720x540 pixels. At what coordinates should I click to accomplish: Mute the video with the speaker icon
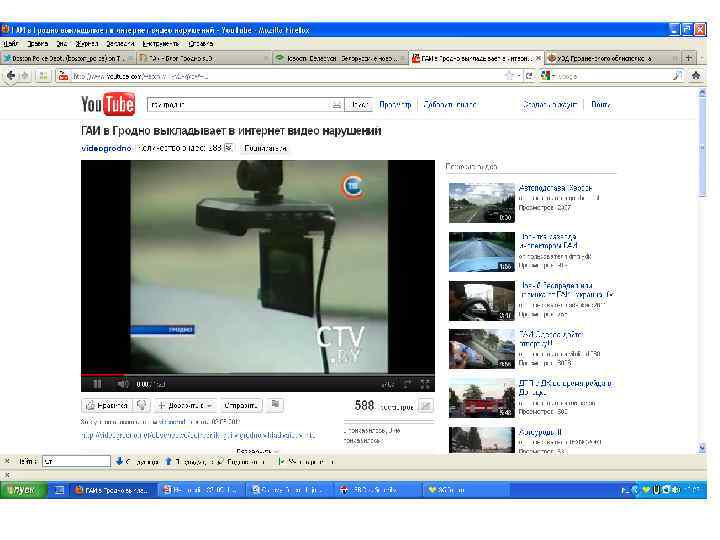pyautogui.click(x=122, y=384)
